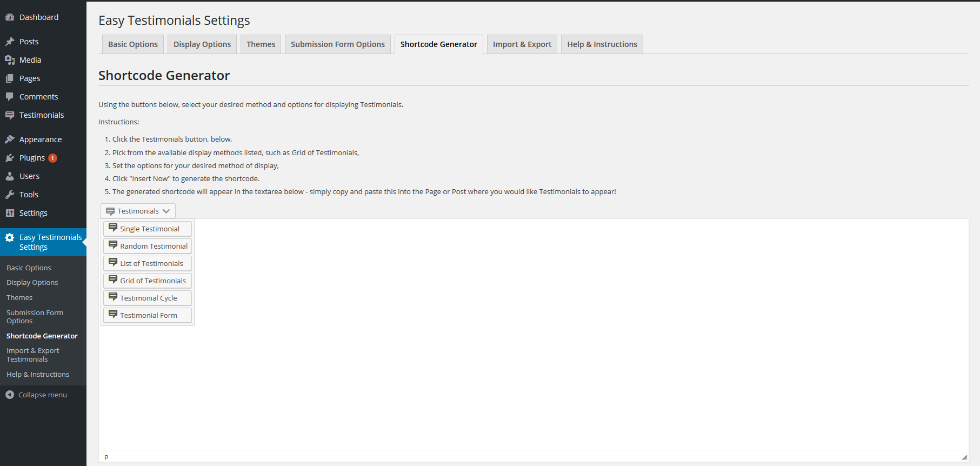Expand the Testimonials shortcode dropdown
The width and height of the screenshot is (980, 466).
[x=138, y=211]
